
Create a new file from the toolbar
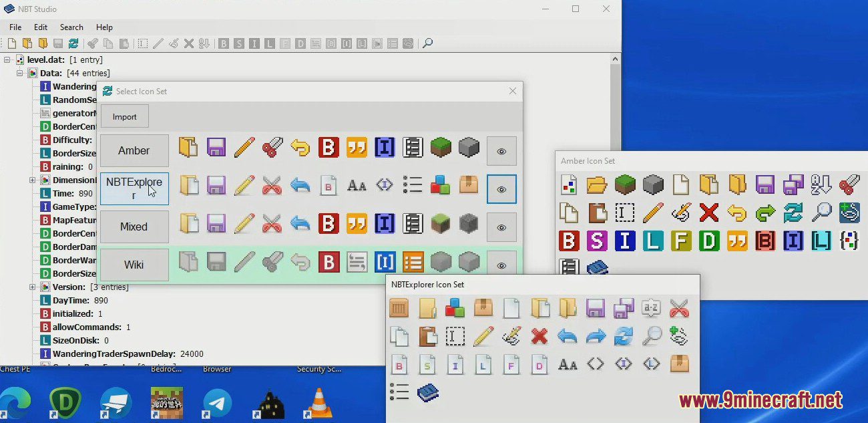(11, 43)
